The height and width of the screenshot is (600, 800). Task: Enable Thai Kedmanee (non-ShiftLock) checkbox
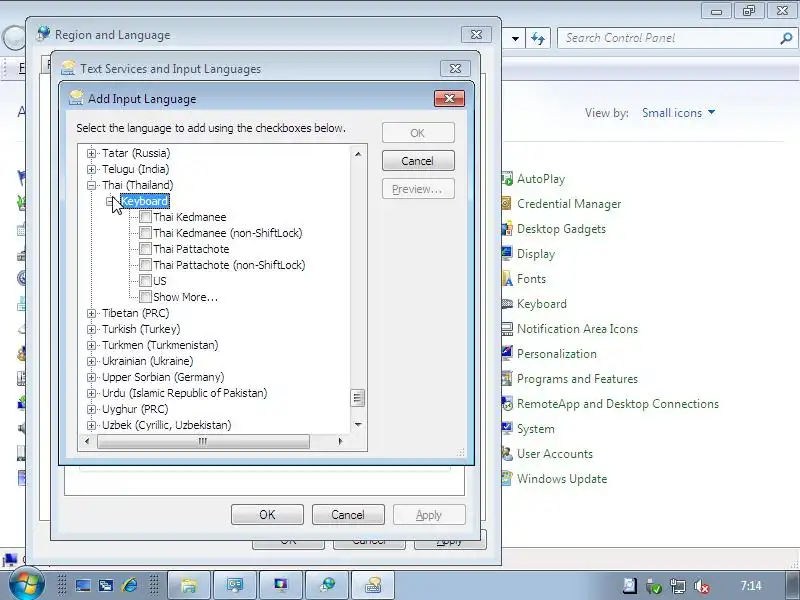tap(145, 233)
